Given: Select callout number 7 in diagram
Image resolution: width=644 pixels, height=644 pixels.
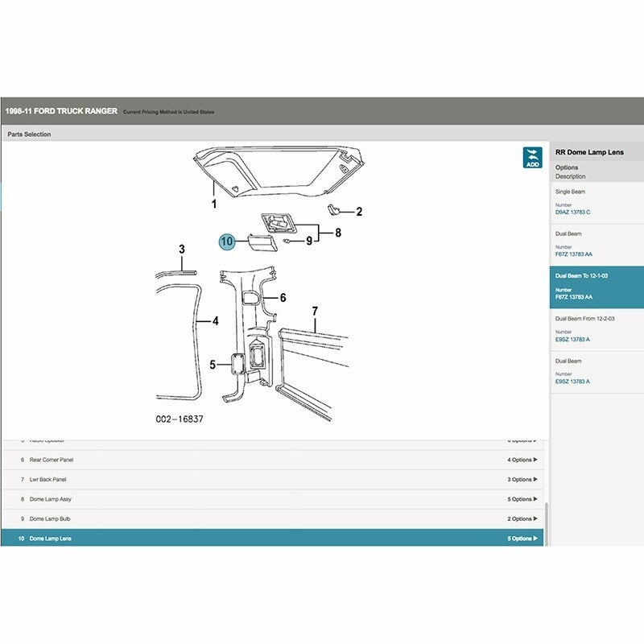Looking at the screenshot, I should click(x=315, y=311).
